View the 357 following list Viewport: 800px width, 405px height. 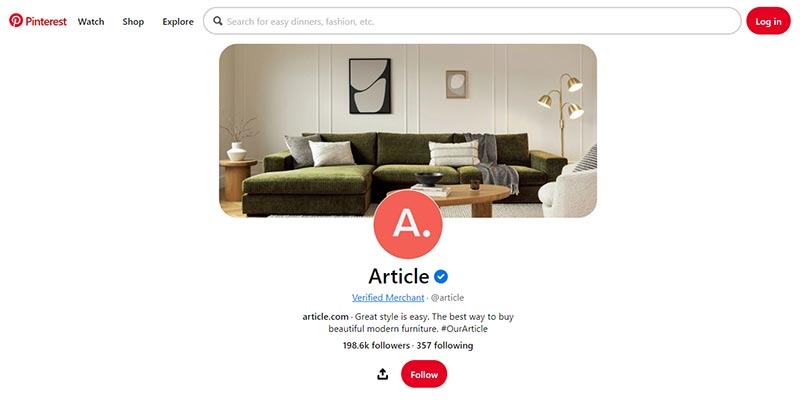click(x=444, y=345)
